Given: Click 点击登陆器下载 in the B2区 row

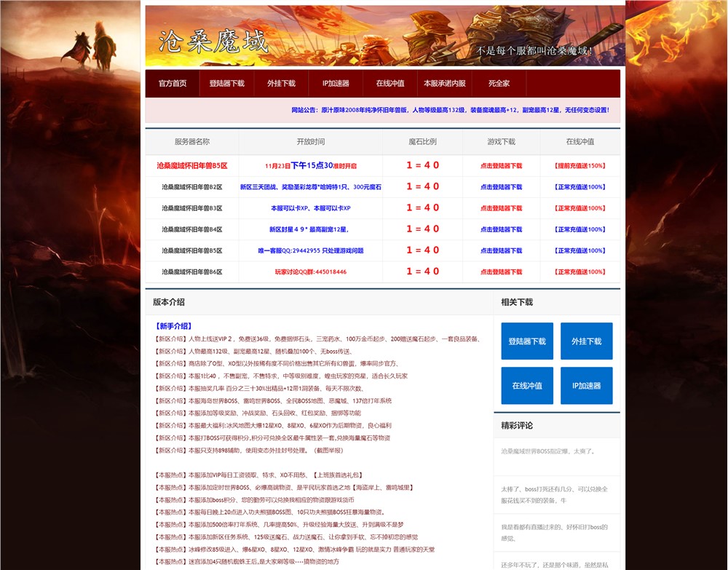Looking at the screenshot, I should (x=501, y=187).
